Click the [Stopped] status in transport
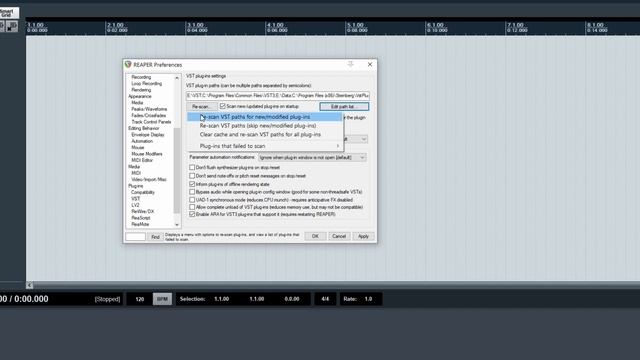The image size is (640, 360). point(107,299)
